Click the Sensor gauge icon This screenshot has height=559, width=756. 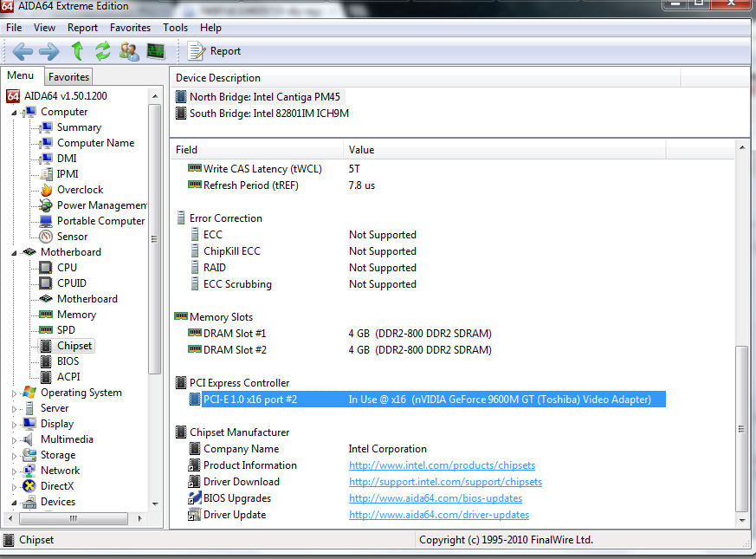coord(46,236)
